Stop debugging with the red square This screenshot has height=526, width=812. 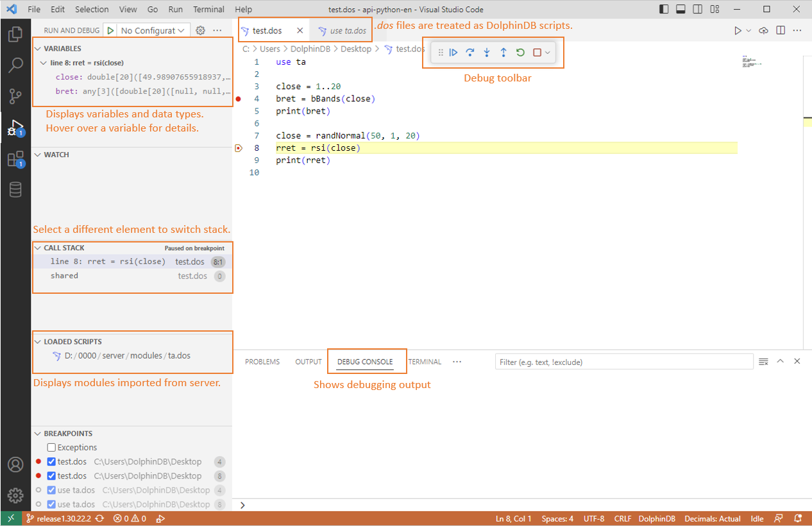tap(537, 53)
